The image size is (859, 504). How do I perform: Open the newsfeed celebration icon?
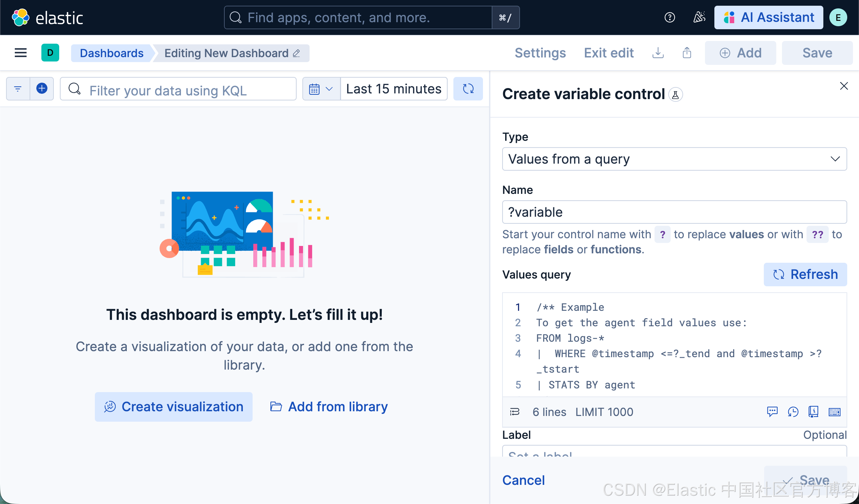[x=699, y=17]
